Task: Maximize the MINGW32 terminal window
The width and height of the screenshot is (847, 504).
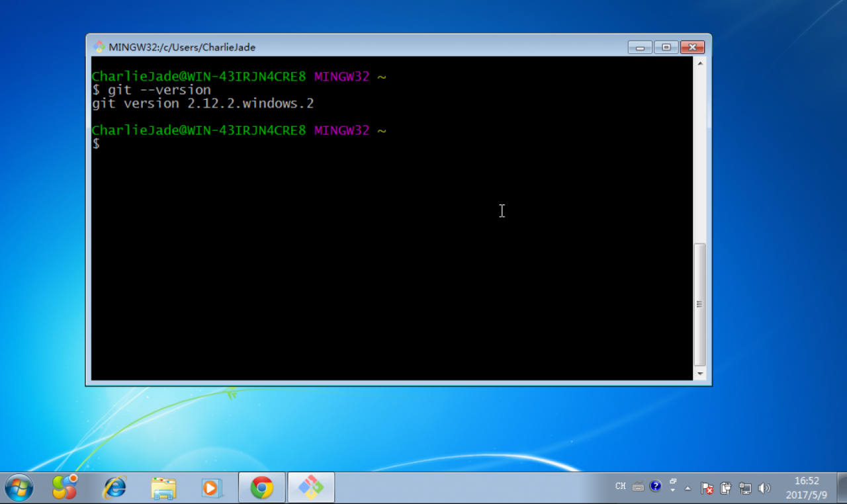Action: point(666,48)
